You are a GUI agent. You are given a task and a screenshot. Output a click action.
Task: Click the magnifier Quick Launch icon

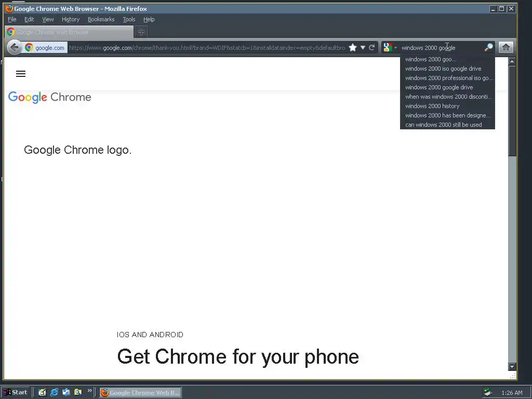click(x=78, y=393)
